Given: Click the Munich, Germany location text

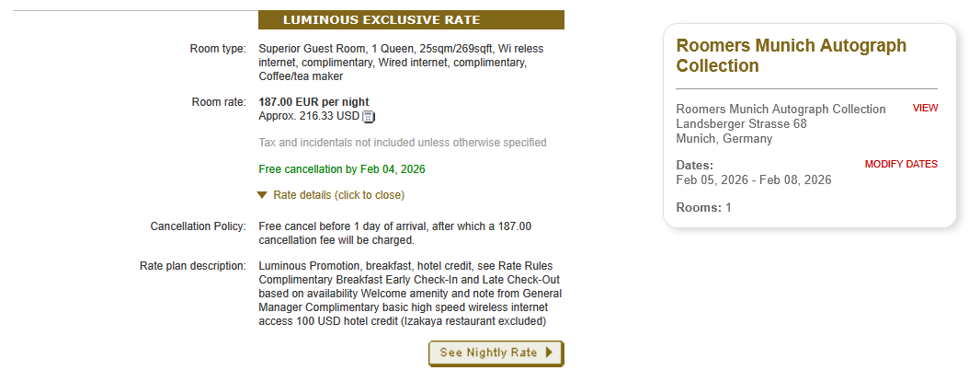Looking at the screenshot, I should point(724,139).
